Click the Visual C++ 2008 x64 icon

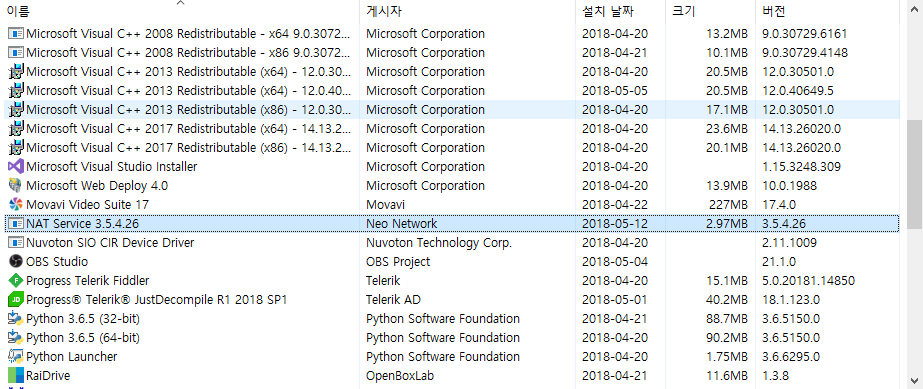coord(16,34)
